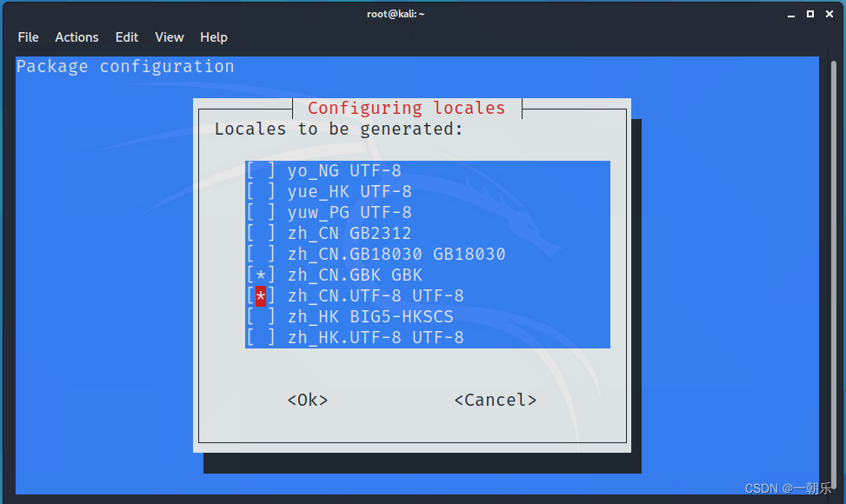Enable the zh_CN GB2312 checkbox
The height and width of the screenshot is (504, 846).
[x=261, y=234]
